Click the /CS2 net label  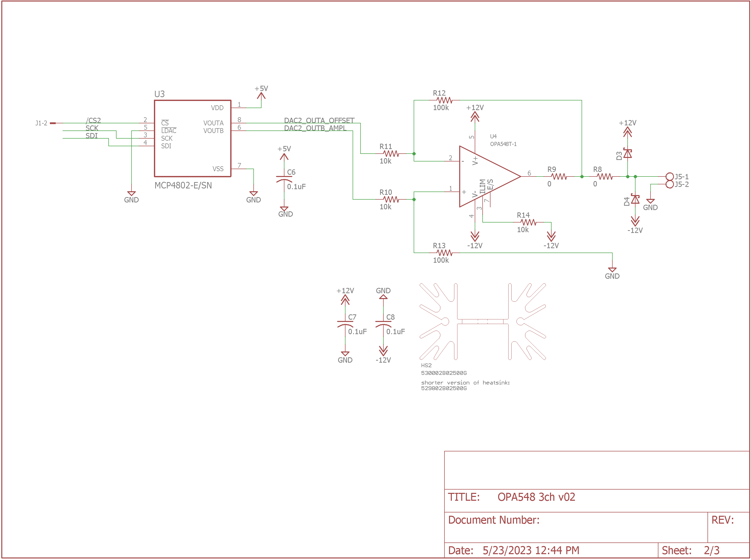93,120
